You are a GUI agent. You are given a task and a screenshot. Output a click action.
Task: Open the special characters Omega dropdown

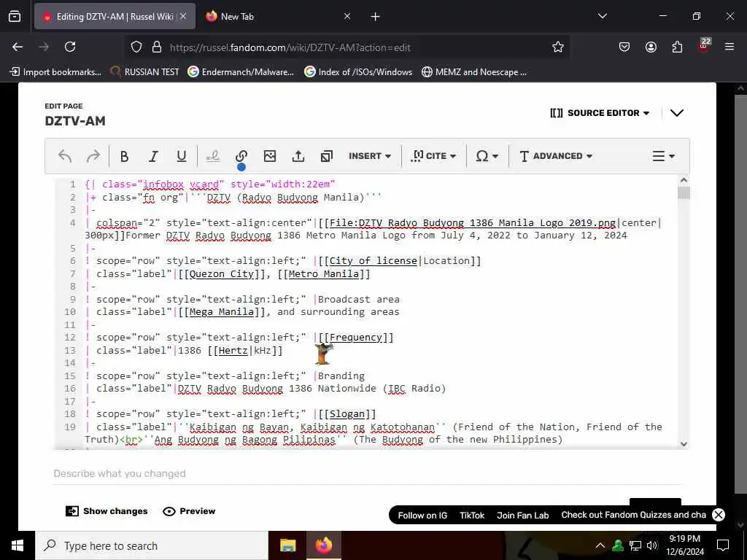pos(487,156)
